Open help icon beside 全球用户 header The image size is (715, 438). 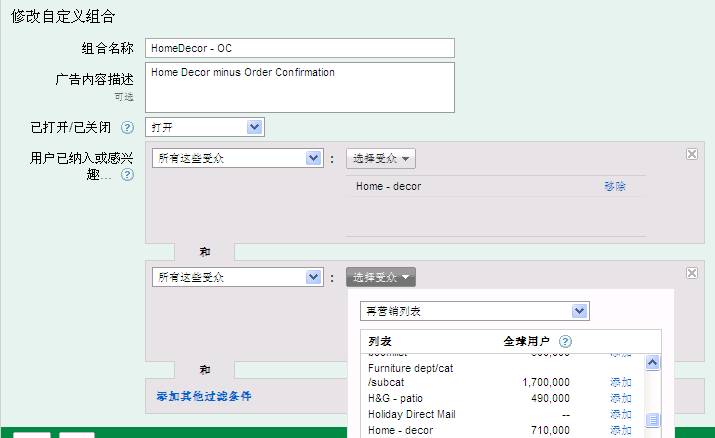(565, 341)
